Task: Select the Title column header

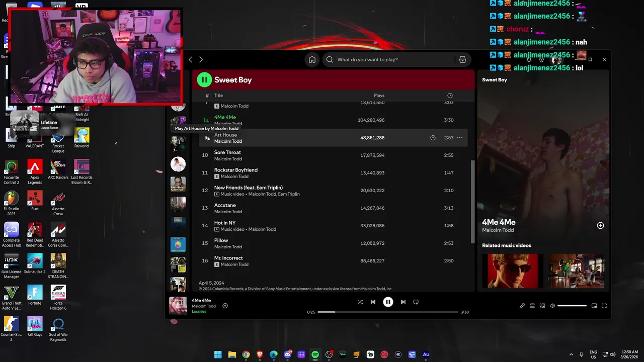Action: [x=218, y=96]
